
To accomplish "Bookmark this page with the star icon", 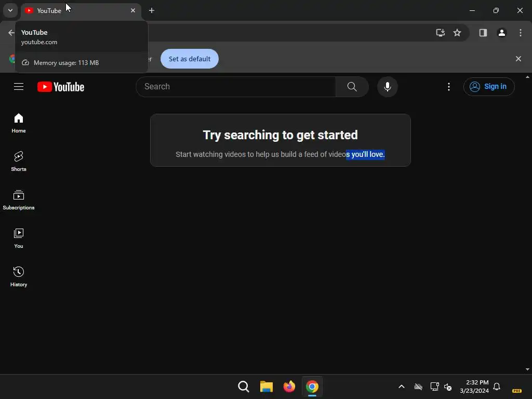I will (457, 33).
